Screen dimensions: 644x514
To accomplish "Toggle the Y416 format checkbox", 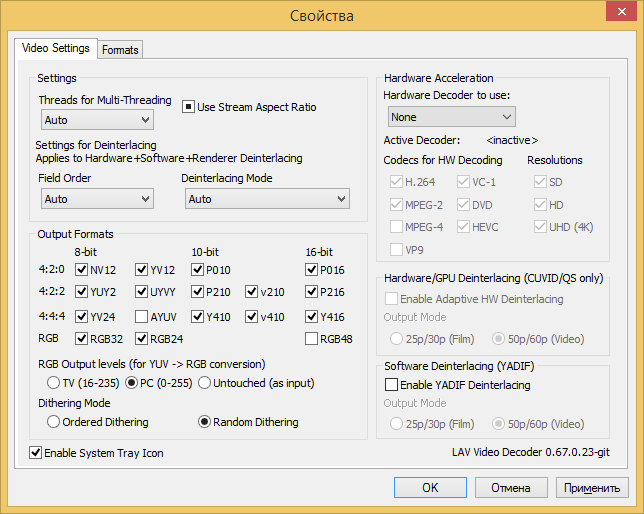I will (x=311, y=317).
